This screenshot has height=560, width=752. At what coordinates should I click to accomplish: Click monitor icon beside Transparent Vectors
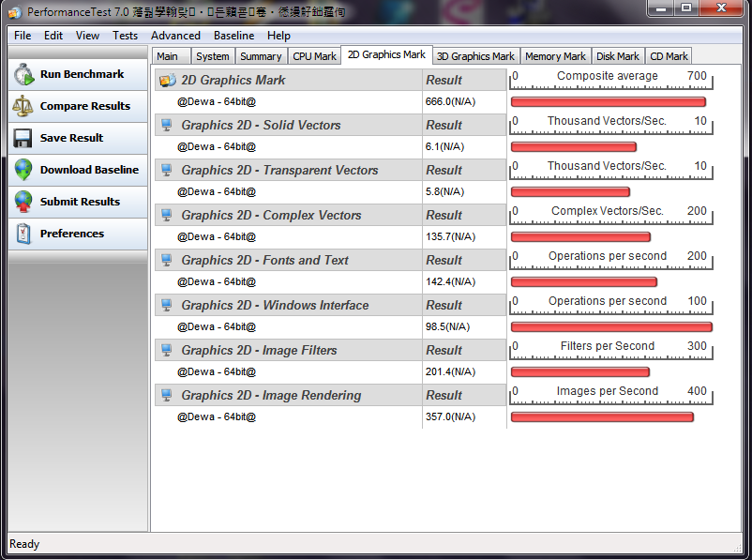pyautogui.click(x=166, y=171)
